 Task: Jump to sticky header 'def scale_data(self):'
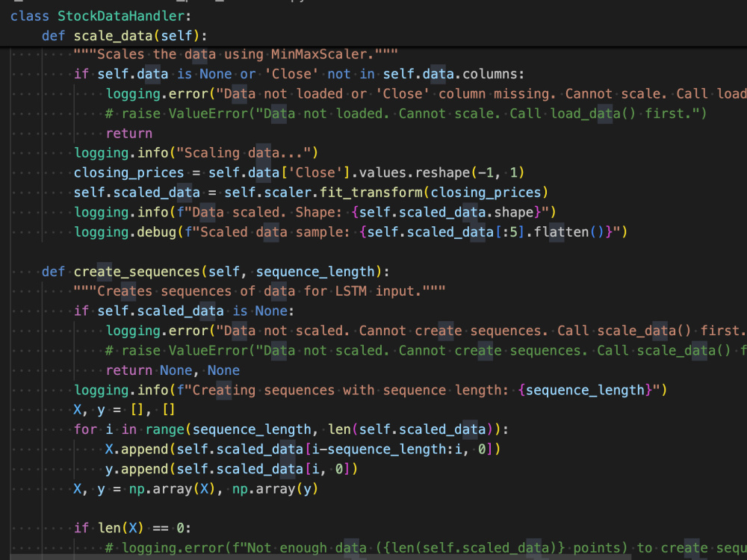coord(124,36)
